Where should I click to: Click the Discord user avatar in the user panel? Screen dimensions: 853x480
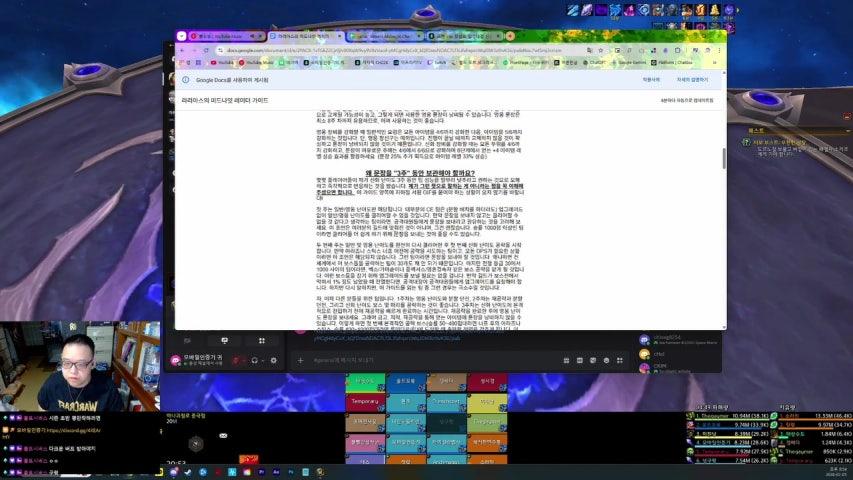[x=176, y=360]
